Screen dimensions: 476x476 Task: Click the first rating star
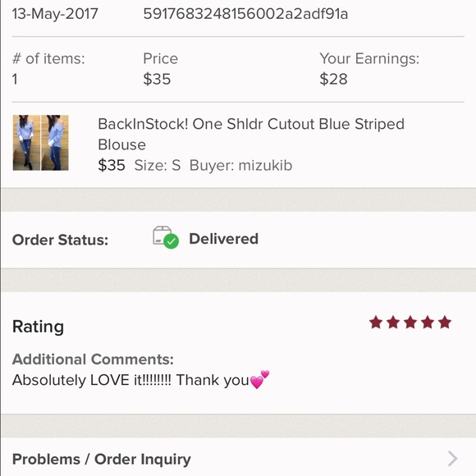[x=376, y=322]
